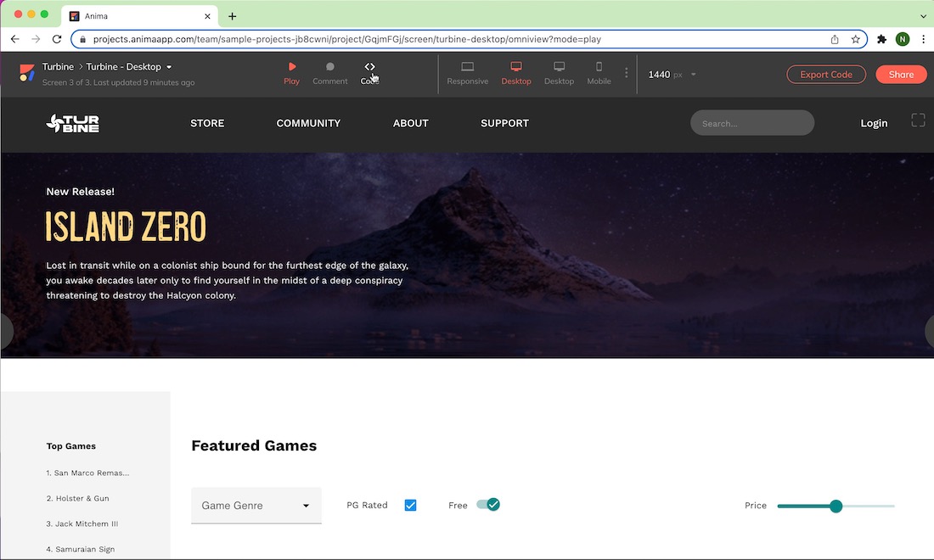934x560 pixels.
Task: Go back in browser history
Action: click(x=15, y=39)
